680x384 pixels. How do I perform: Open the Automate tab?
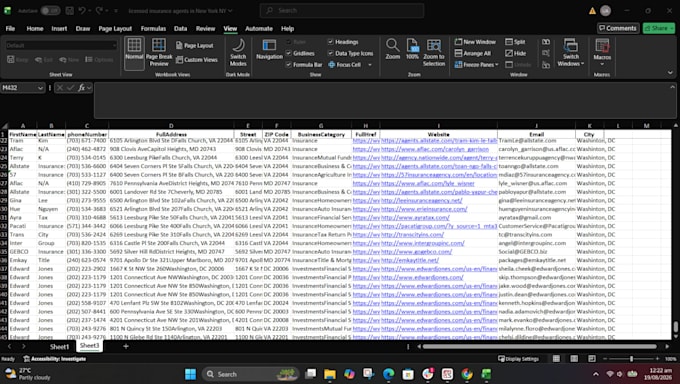point(259,29)
